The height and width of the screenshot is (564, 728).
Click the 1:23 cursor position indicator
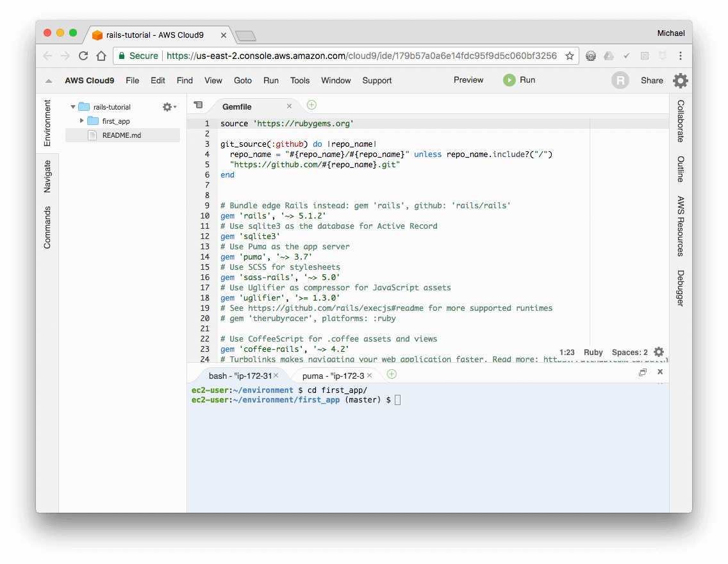tap(567, 352)
